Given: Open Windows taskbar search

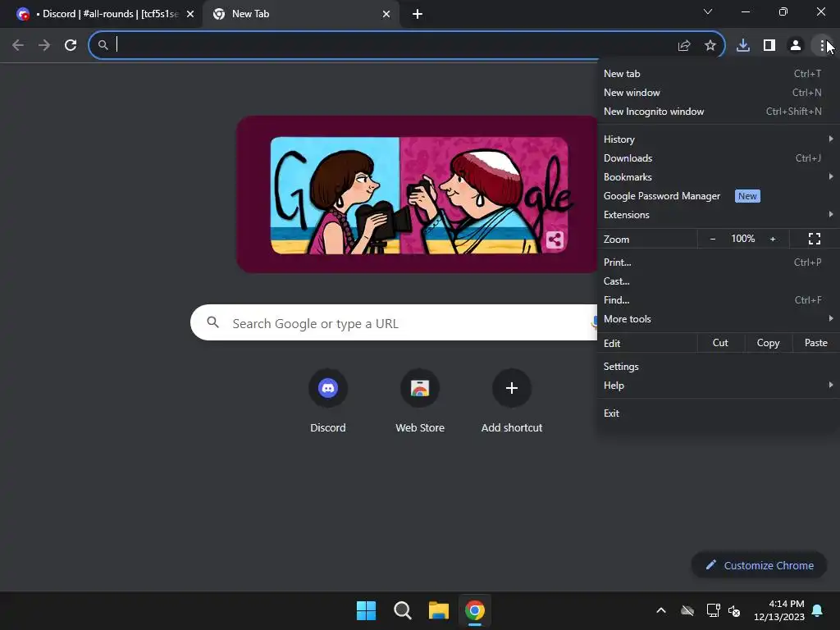Looking at the screenshot, I should tap(402, 610).
